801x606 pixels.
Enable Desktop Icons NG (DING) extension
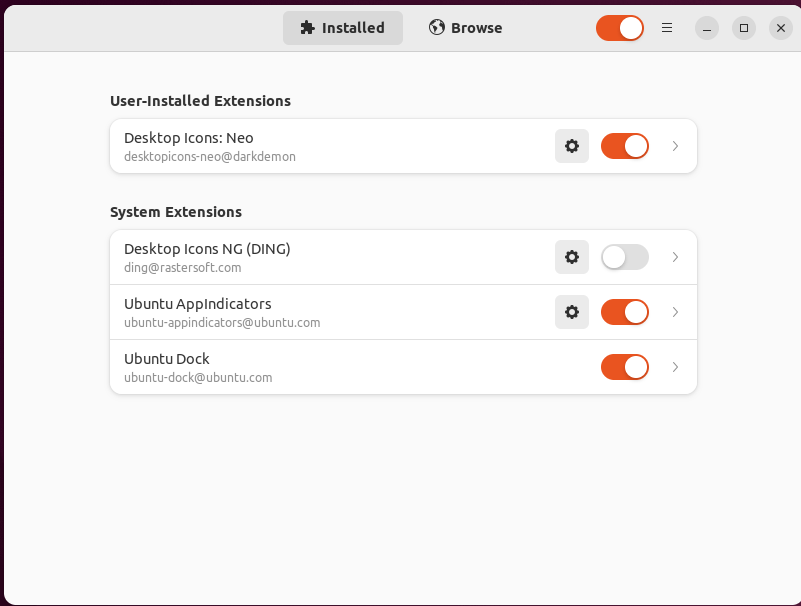tap(625, 257)
